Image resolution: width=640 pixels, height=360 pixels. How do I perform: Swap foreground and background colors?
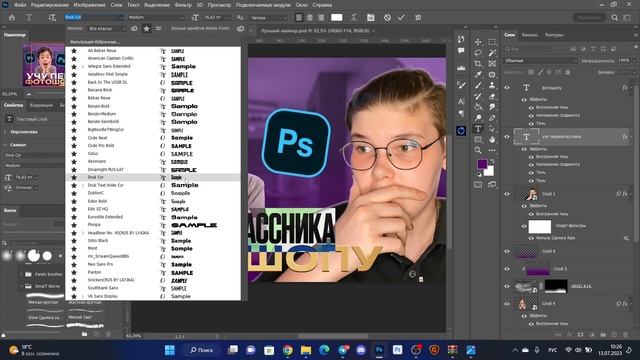pyautogui.click(x=492, y=161)
